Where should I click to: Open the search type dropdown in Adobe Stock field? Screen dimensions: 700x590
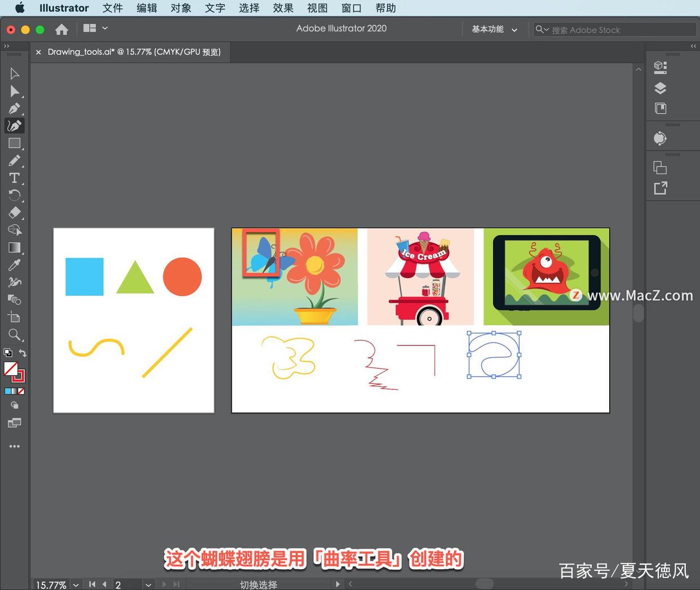[542, 29]
